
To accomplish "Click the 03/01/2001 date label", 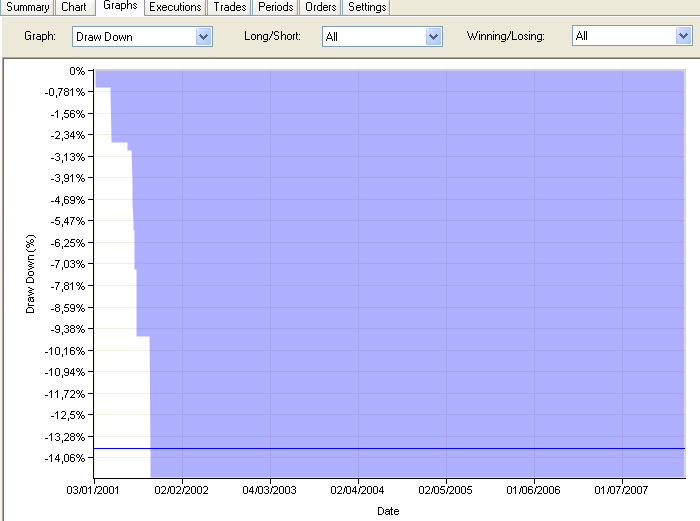I will 93,490.
